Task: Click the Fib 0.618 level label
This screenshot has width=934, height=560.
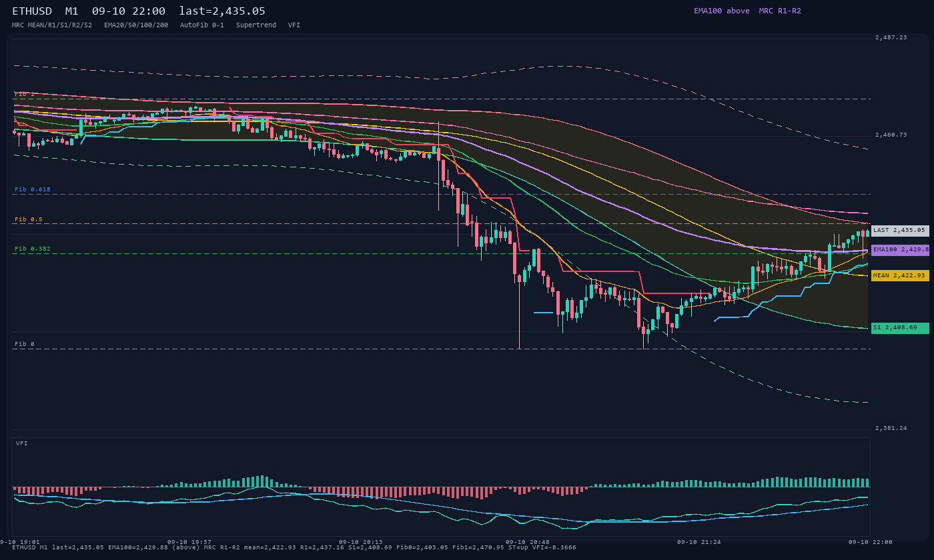Action: (x=33, y=189)
